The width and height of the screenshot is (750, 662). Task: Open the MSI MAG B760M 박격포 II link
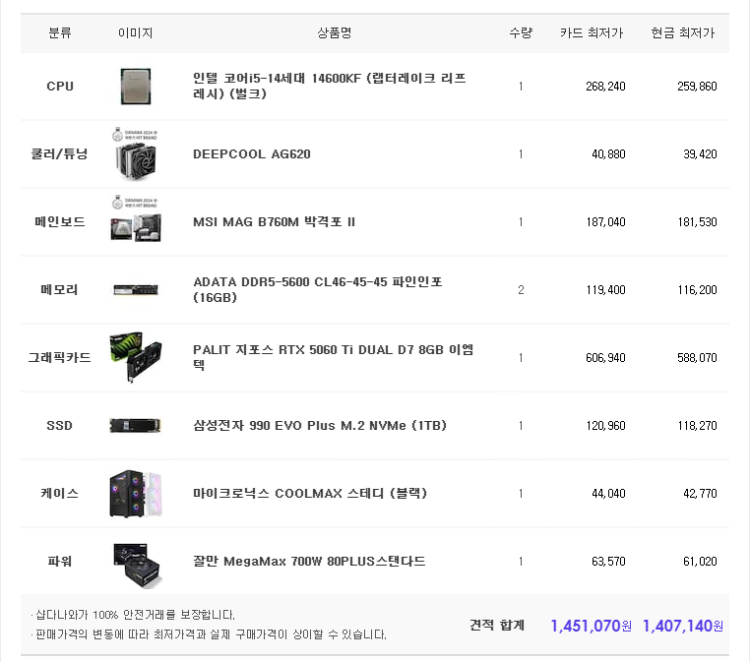[273, 222]
